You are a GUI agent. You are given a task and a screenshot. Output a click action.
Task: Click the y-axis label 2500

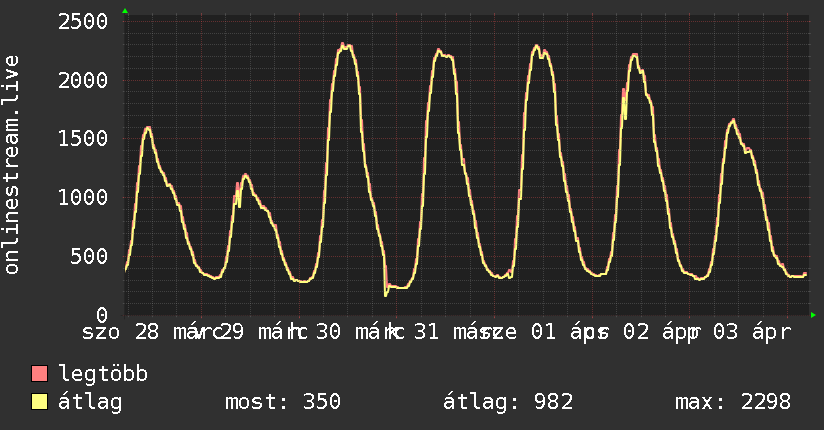click(x=83, y=22)
